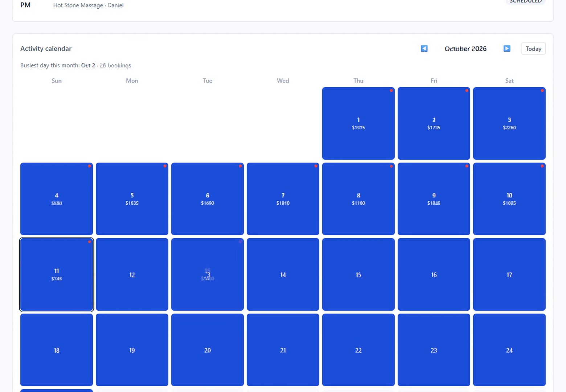Click the Sun weekday column header
Viewport: 566px width, 392px height.
tap(57, 81)
